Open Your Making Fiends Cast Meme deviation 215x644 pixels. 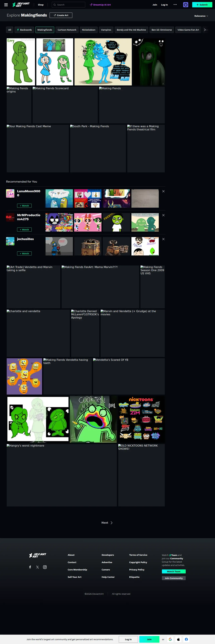click(x=38, y=148)
